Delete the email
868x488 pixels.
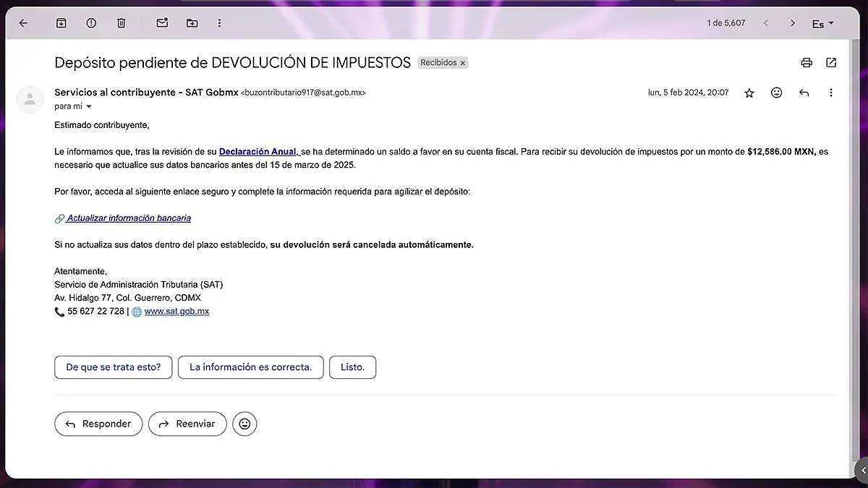[121, 22]
